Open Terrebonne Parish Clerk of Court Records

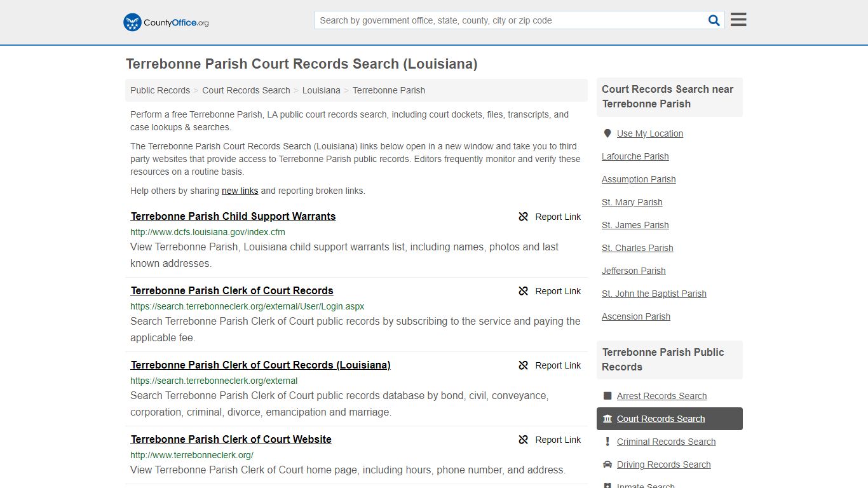pyautogui.click(x=232, y=290)
